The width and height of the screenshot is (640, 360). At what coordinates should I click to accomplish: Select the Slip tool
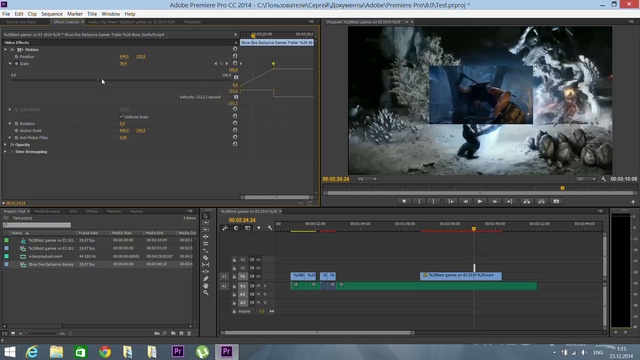206,264
